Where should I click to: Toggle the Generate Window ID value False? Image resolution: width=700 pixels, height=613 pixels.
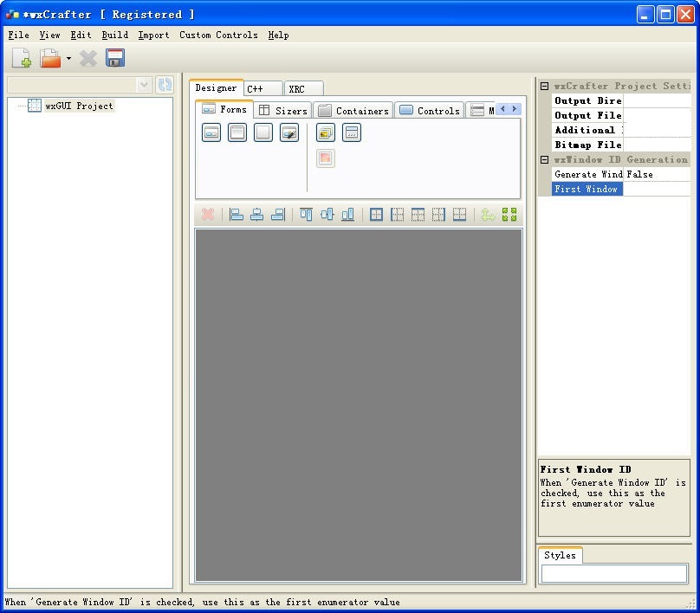point(657,175)
